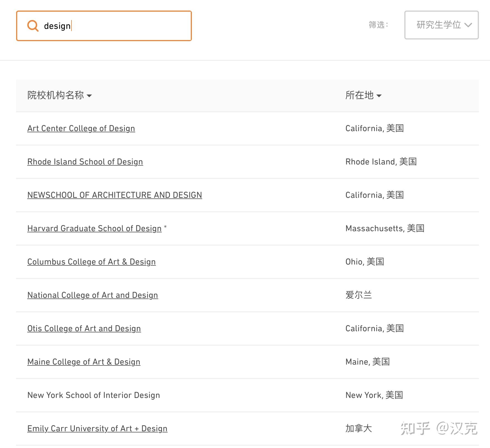Open Rhode Island School of Design link
The width and height of the screenshot is (490, 448).
point(85,162)
